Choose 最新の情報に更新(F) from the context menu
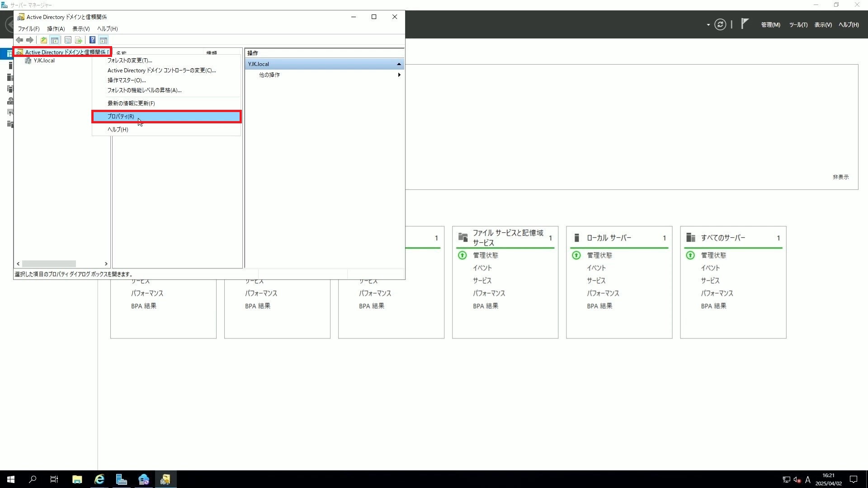868x488 pixels. coord(166,103)
